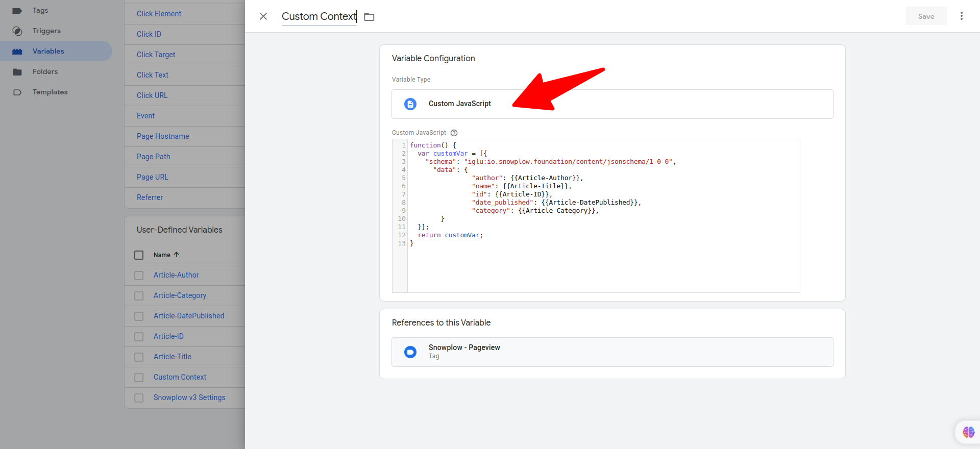
Task: Open the Page Hostname built-in variable
Action: click(x=163, y=136)
